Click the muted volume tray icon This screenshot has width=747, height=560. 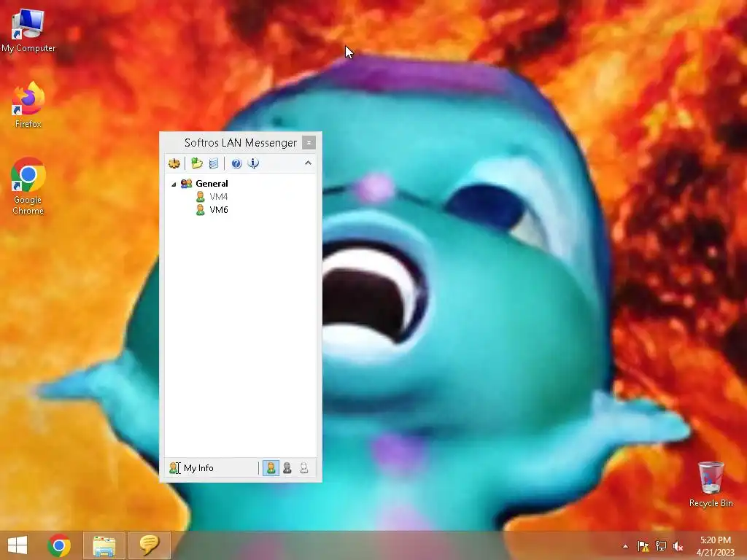678,546
